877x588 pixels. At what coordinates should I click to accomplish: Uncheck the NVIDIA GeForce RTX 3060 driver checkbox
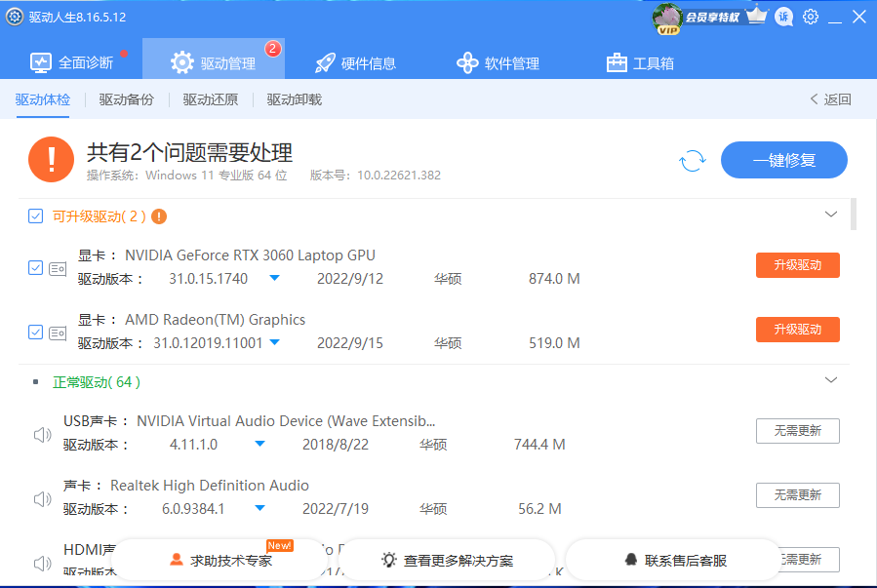point(34,267)
